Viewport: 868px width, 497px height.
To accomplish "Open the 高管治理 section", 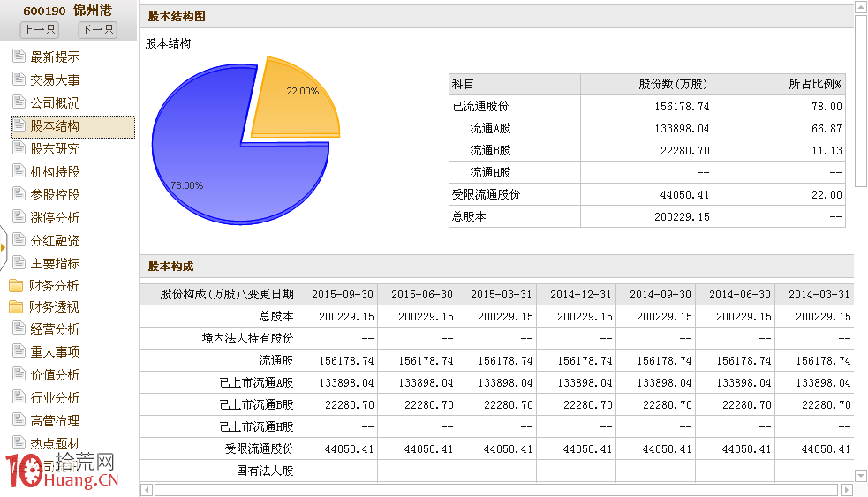I will click(55, 421).
